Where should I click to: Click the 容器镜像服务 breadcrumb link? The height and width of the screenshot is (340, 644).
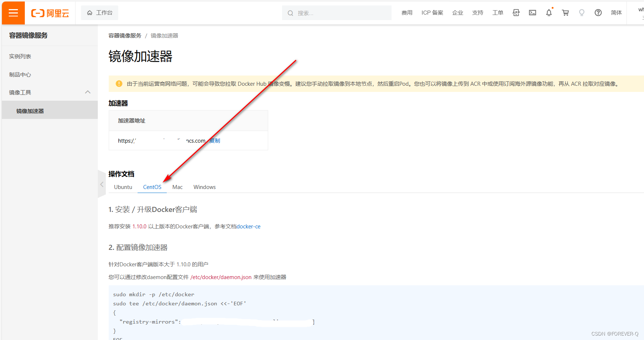[125, 36]
